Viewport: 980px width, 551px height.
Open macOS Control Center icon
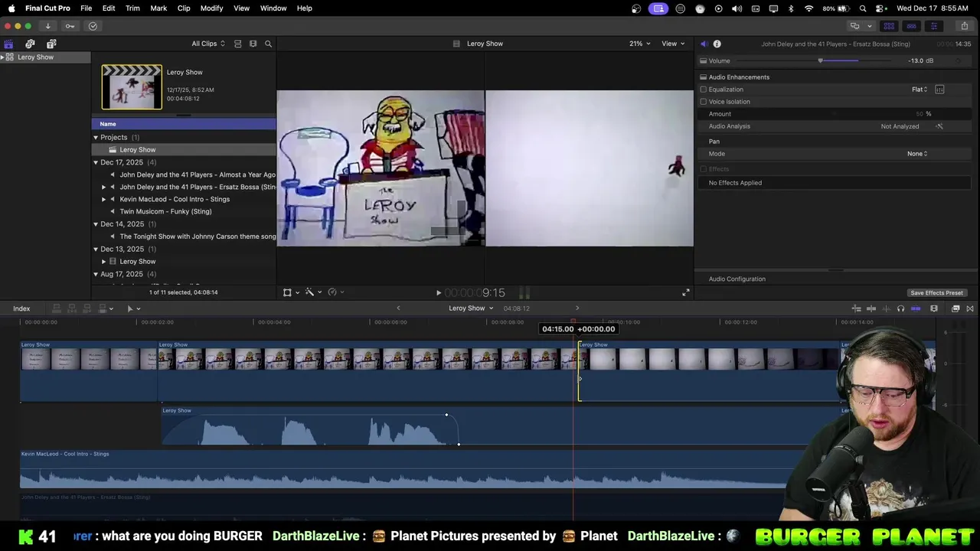click(880, 8)
